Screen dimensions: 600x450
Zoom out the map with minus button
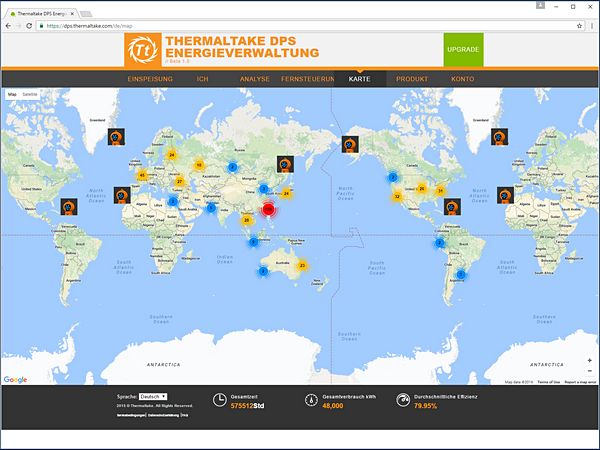590,371
